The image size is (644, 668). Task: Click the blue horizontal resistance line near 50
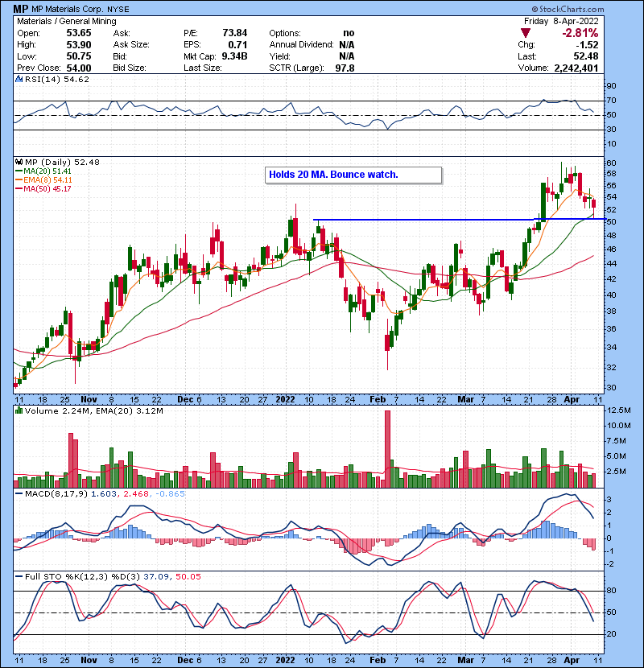click(460, 220)
